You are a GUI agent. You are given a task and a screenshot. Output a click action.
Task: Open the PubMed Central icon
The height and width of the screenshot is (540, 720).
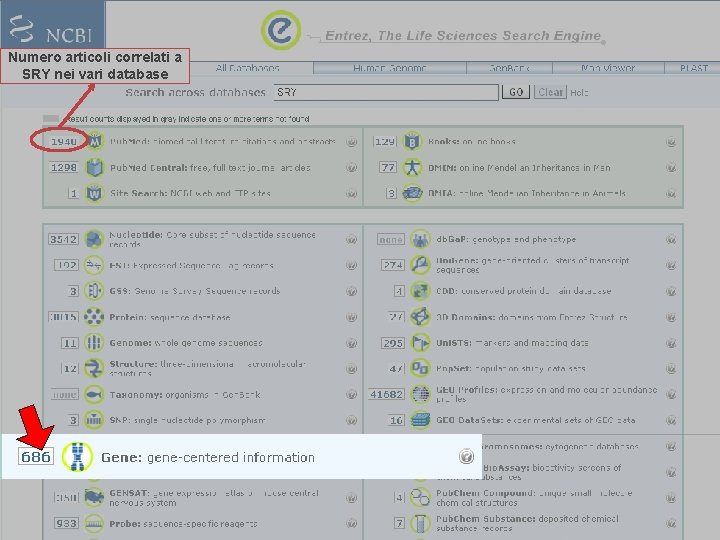[x=95, y=168]
